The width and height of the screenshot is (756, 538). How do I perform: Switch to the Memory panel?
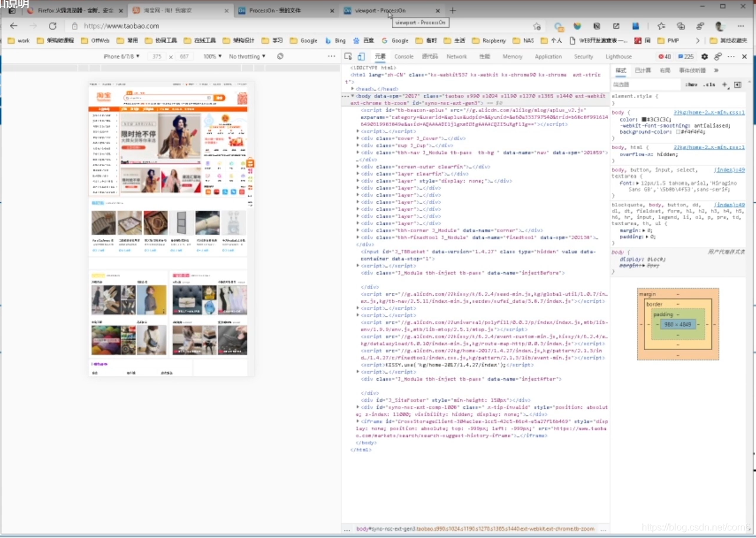(x=512, y=57)
